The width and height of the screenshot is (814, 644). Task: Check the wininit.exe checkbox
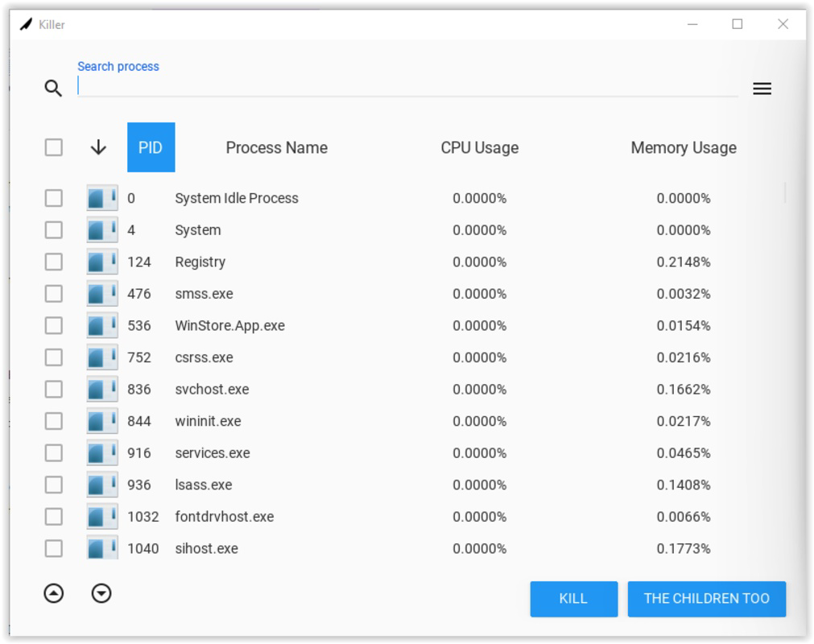[53, 421]
